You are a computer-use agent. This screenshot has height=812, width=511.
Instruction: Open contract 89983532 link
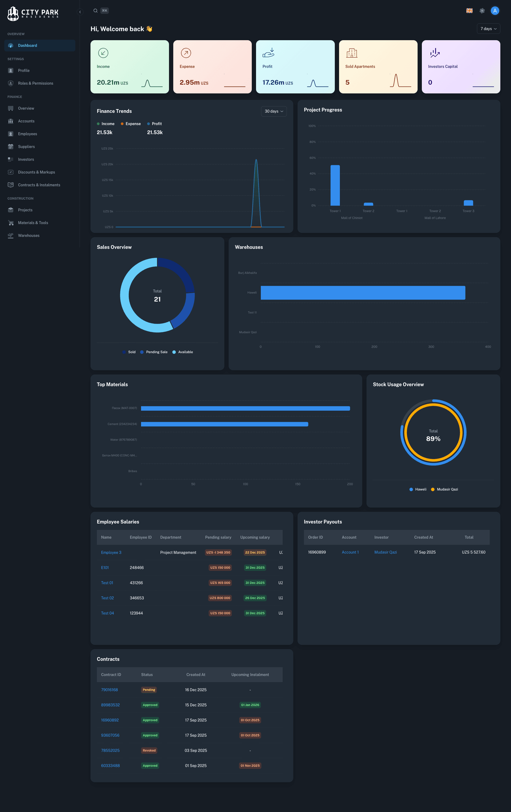pyautogui.click(x=110, y=705)
